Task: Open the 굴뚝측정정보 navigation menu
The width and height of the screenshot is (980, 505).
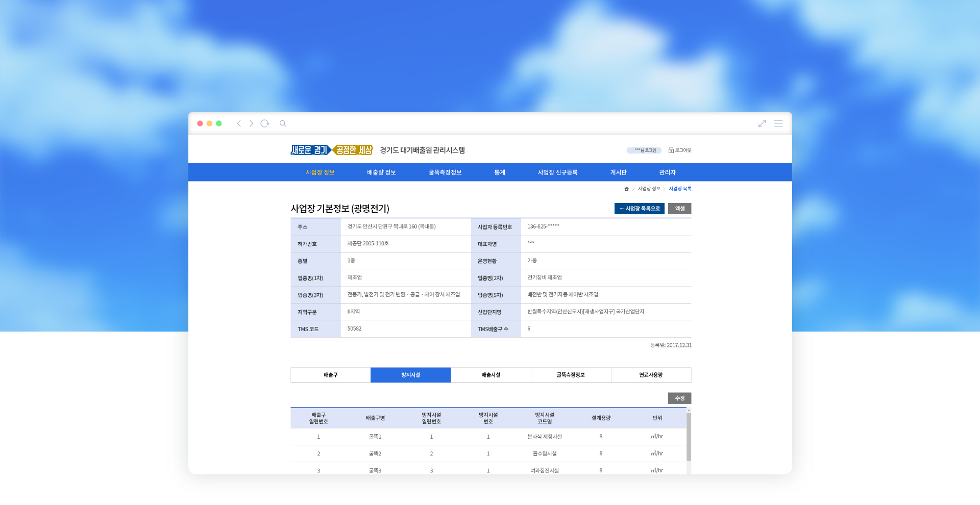Action: pos(445,172)
